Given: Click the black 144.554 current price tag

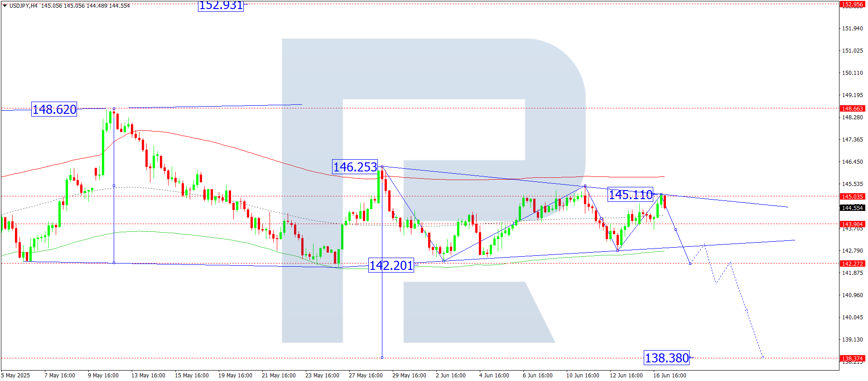Looking at the screenshot, I should 853,208.
